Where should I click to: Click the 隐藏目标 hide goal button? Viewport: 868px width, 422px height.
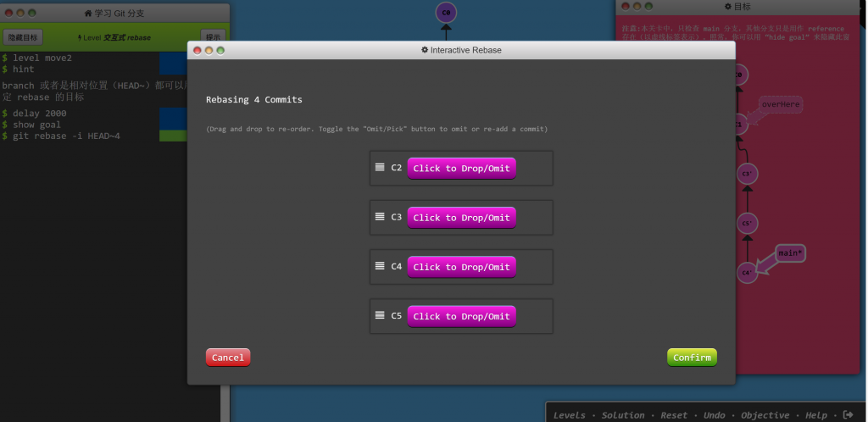pyautogui.click(x=23, y=37)
